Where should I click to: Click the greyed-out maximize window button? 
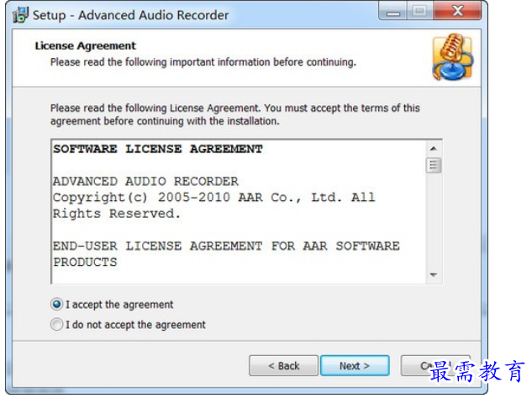pos(419,11)
